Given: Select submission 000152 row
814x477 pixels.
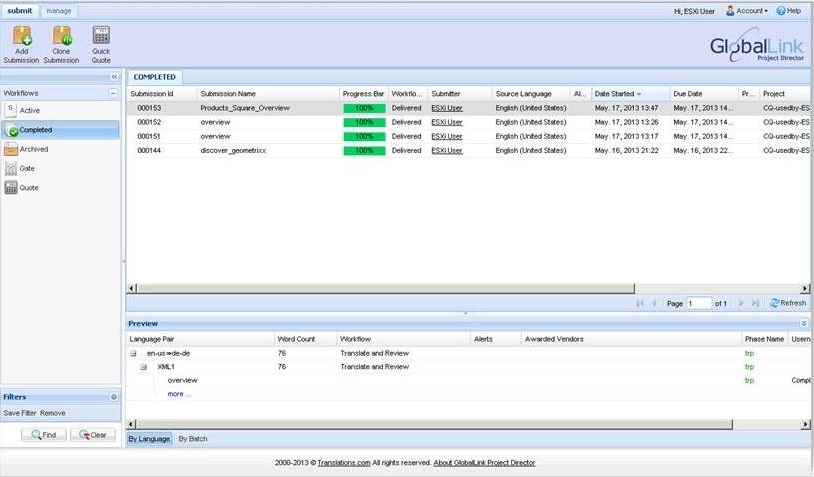Looking at the screenshot, I should point(468,122).
